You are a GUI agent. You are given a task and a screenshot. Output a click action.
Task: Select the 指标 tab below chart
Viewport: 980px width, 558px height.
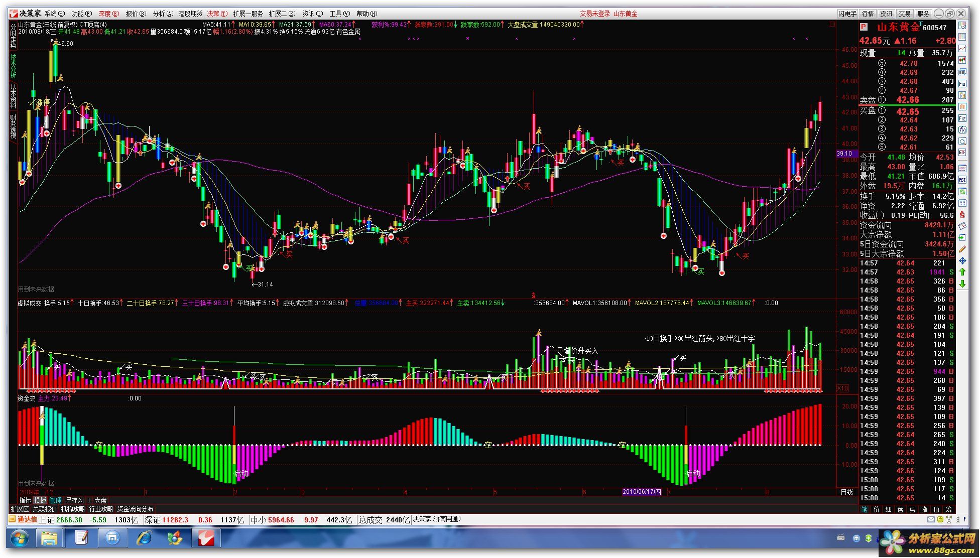point(25,500)
